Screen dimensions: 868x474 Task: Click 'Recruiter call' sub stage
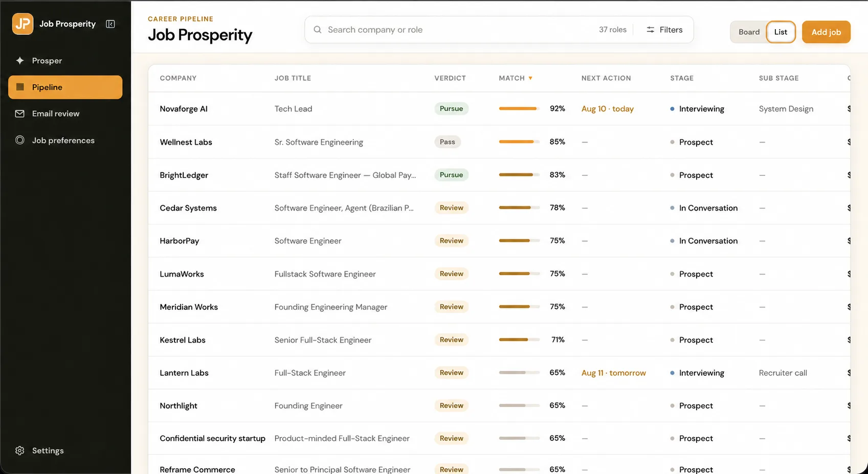(783, 373)
